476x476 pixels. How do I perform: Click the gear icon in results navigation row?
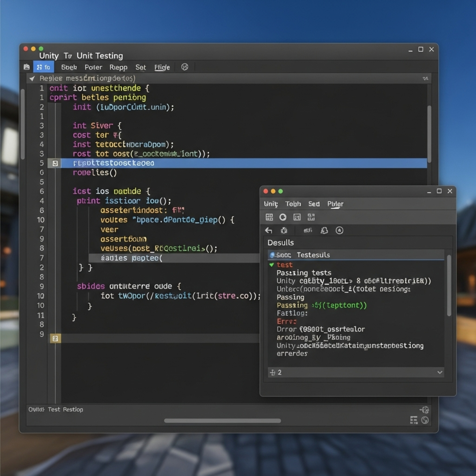284,230
